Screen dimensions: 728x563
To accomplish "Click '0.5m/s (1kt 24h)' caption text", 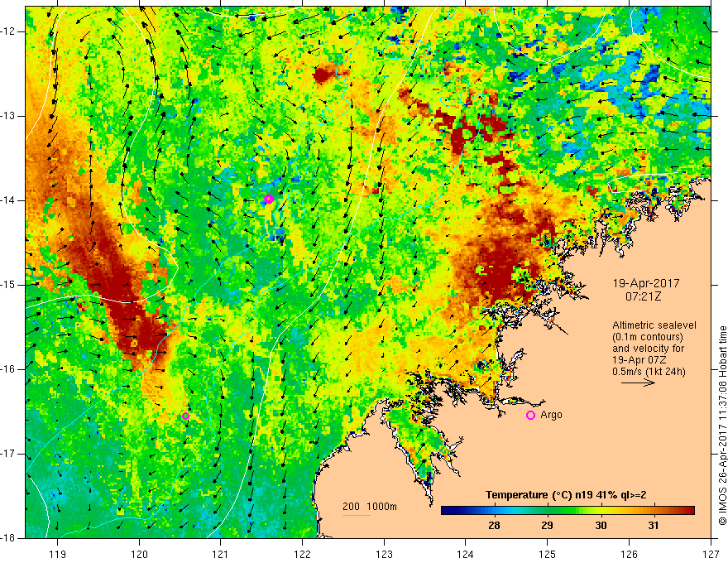I will (x=649, y=372).
